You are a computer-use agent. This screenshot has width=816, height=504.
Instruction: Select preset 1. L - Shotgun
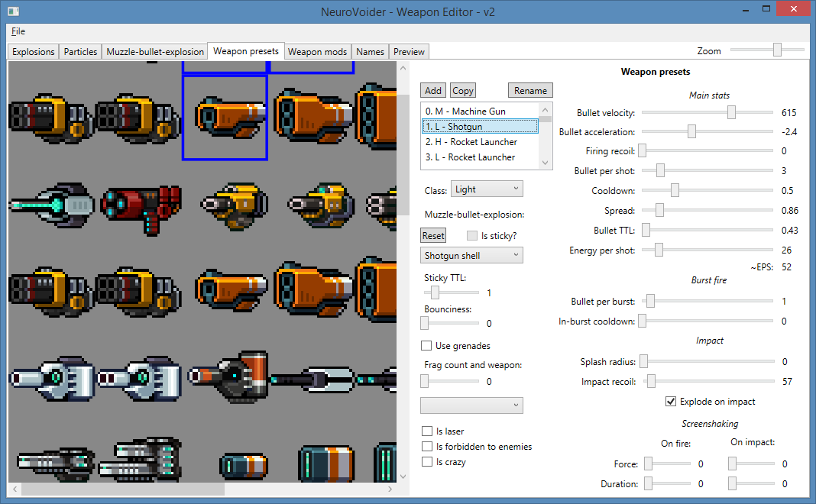click(480, 127)
